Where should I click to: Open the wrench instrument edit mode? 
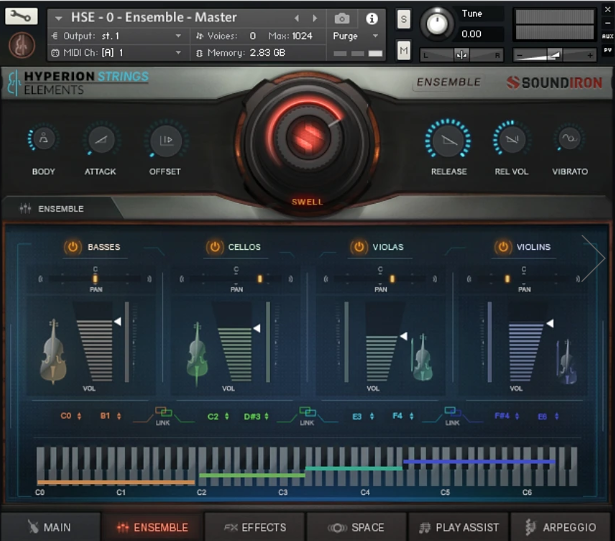tap(21, 16)
